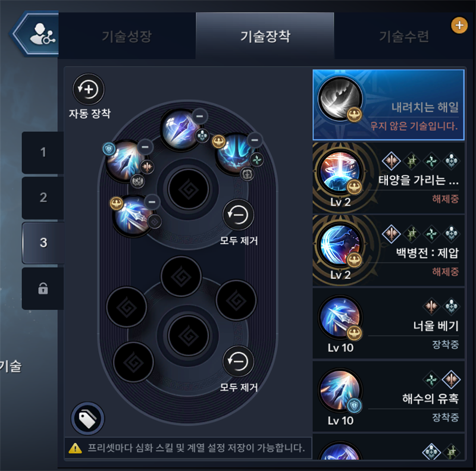Click the upper 모두 제거 remove-all icon
Image resolution: width=476 pixels, height=471 pixels.
pos(239,215)
